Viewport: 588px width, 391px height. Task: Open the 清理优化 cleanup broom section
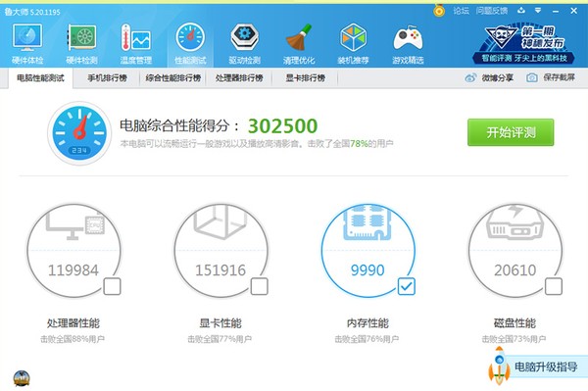(299, 44)
